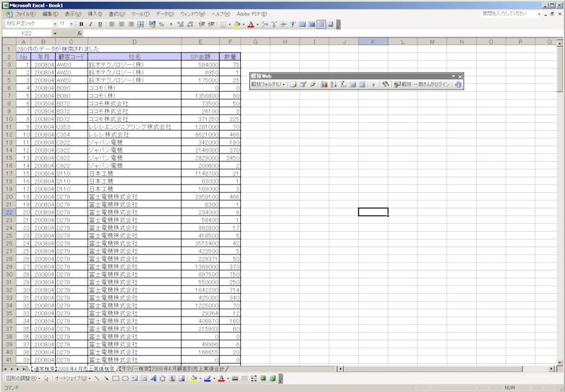Select 通常検索 sheet tab
This screenshot has width=565, height=392.
72,369
